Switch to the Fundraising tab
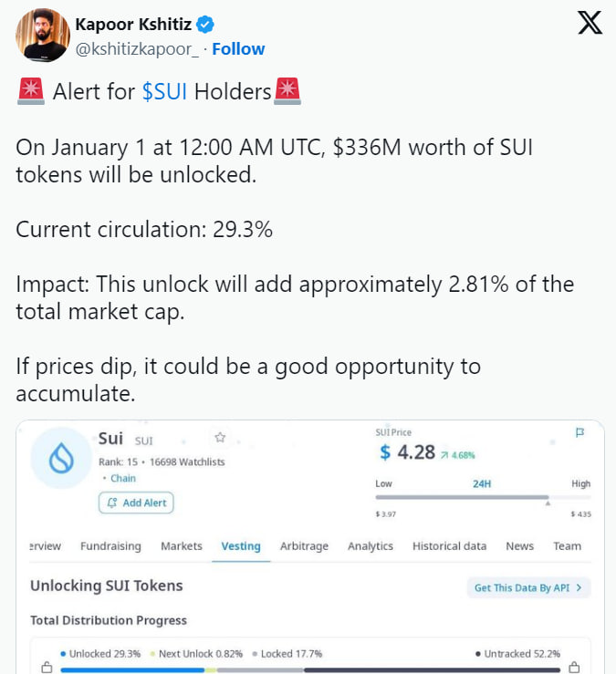616x674 pixels. 110,546
